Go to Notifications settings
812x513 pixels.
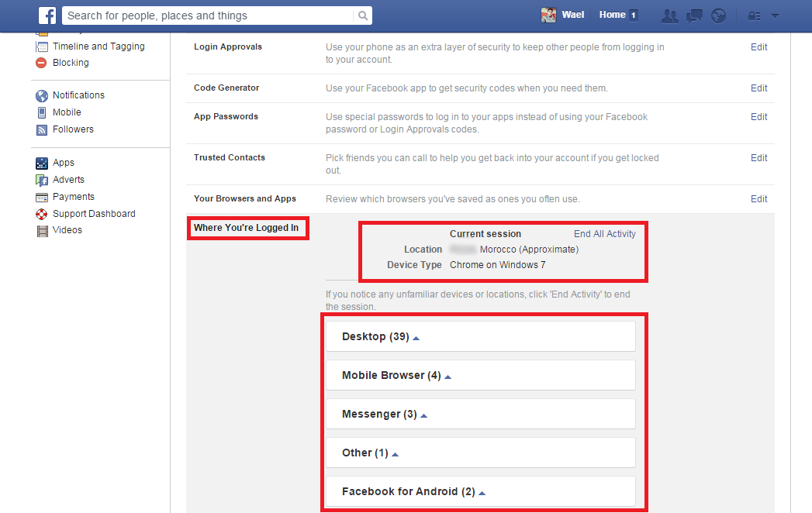pos(78,95)
